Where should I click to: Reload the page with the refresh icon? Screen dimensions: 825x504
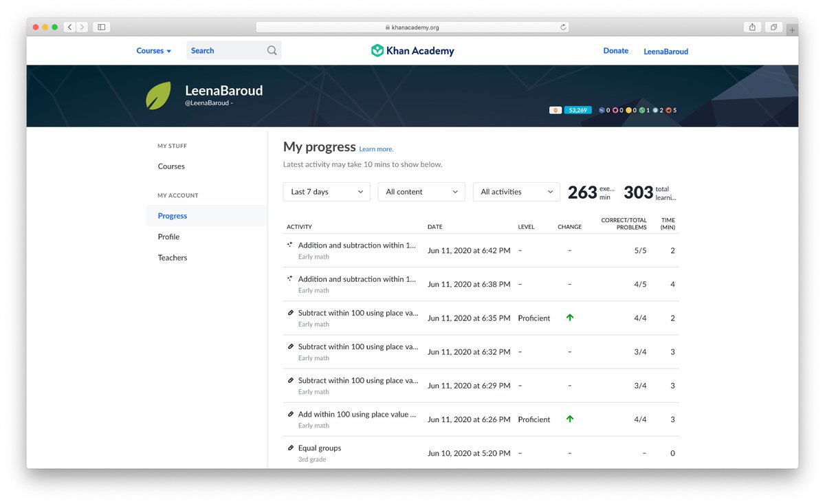pyautogui.click(x=563, y=28)
